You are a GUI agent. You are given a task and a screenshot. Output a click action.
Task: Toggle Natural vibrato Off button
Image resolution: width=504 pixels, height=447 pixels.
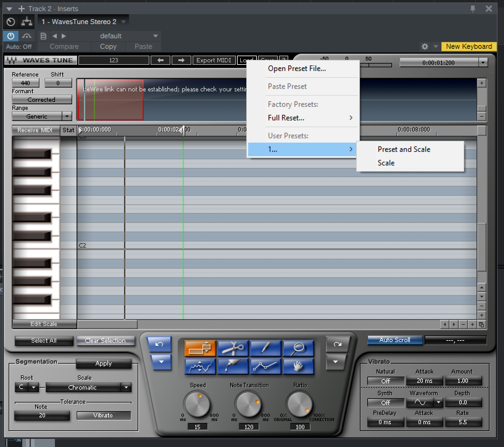[x=385, y=381]
